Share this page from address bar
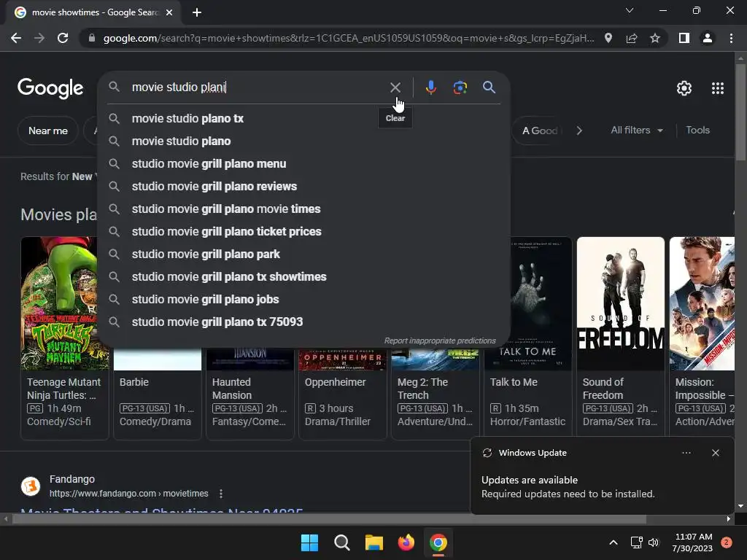 pyautogui.click(x=632, y=38)
